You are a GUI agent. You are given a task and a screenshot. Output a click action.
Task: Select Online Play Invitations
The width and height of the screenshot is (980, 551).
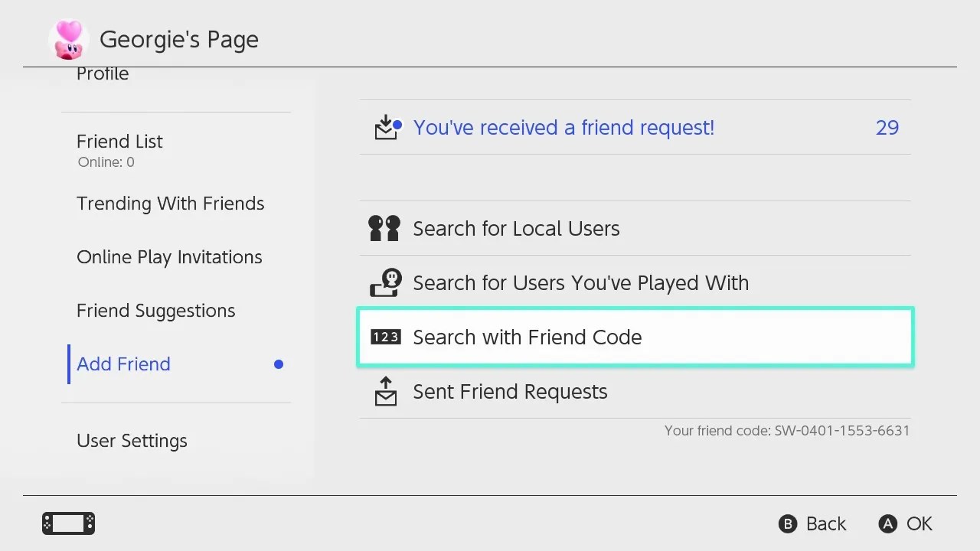169,257
